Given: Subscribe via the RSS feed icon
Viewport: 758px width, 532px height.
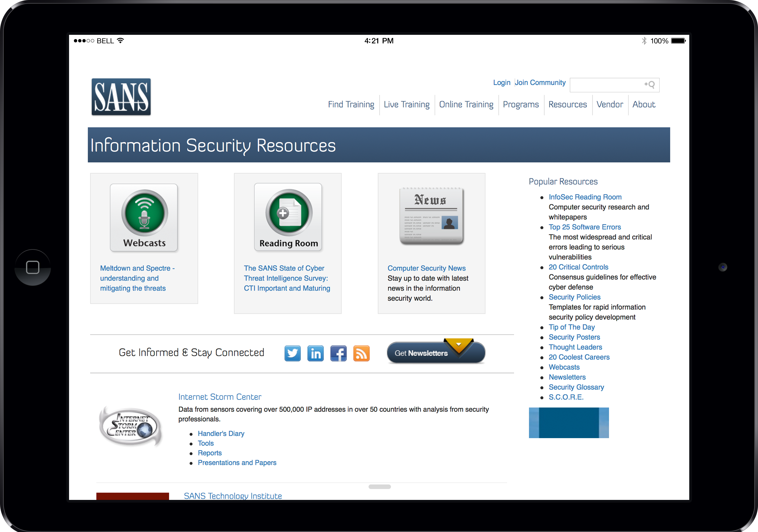Looking at the screenshot, I should 362,353.
